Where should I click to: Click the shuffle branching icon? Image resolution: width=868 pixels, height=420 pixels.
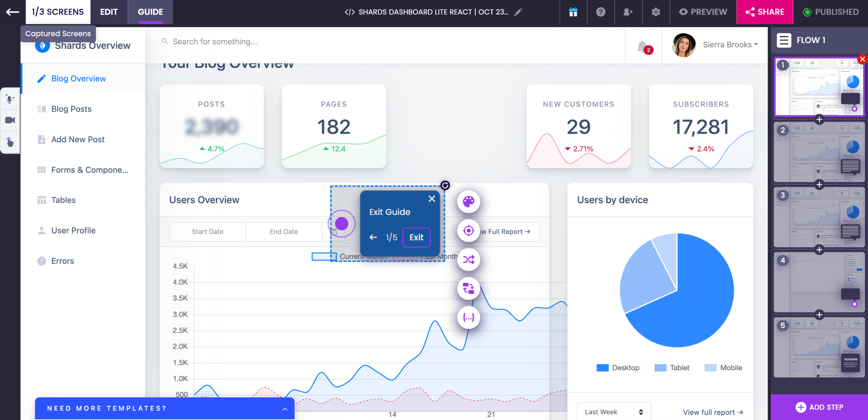coord(469,260)
